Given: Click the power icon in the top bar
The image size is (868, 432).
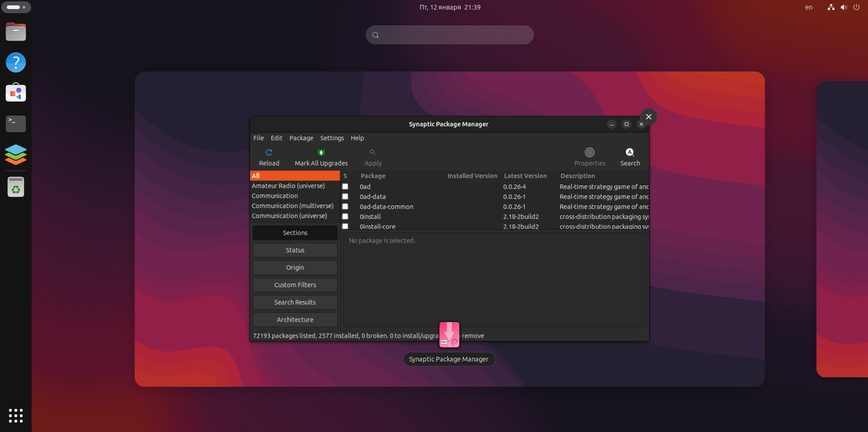Looking at the screenshot, I should (856, 8).
